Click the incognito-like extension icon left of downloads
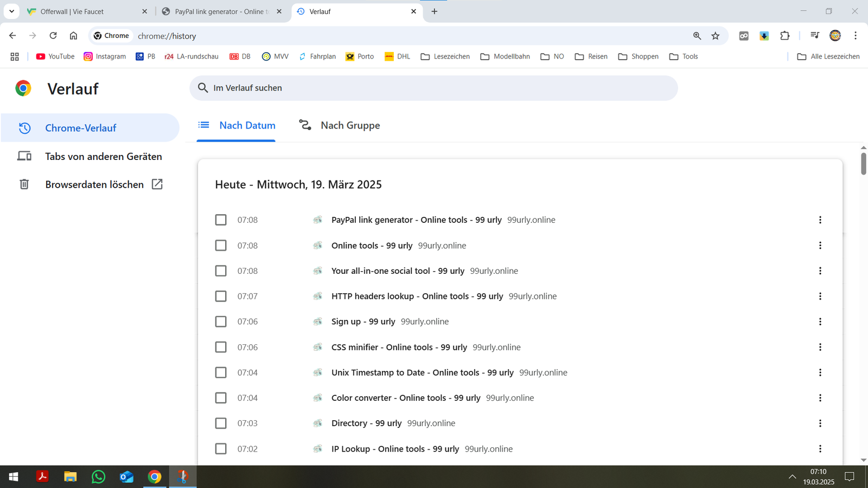The height and width of the screenshot is (488, 868). [x=744, y=36]
